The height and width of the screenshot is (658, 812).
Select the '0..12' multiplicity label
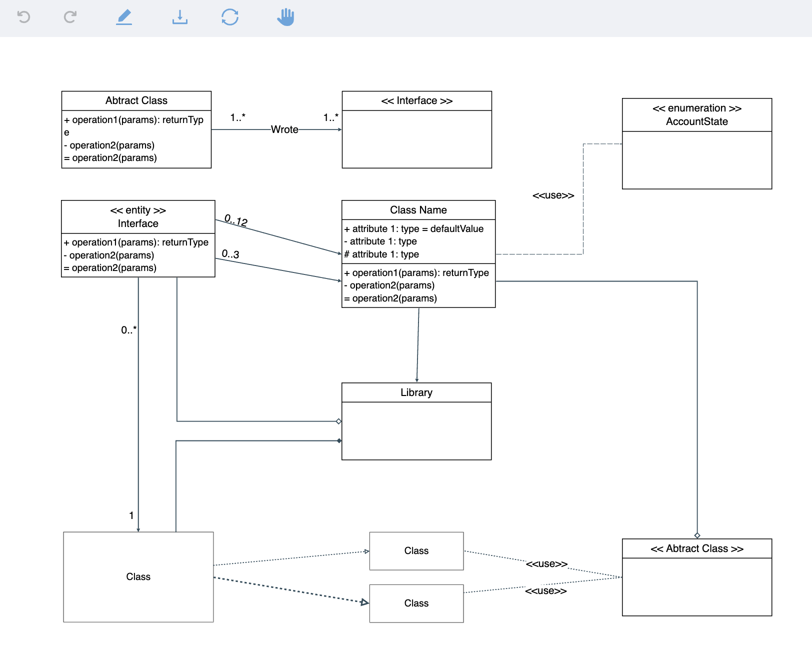coord(236,220)
